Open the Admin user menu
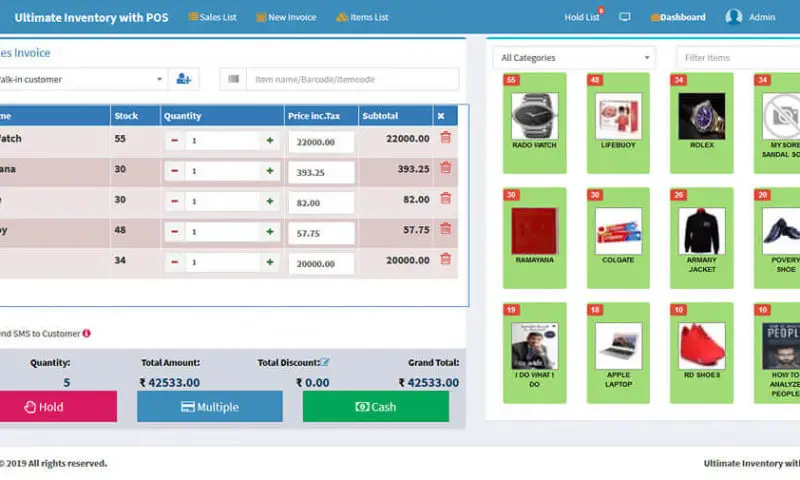This screenshot has width=800, height=480. coord(751,17)
